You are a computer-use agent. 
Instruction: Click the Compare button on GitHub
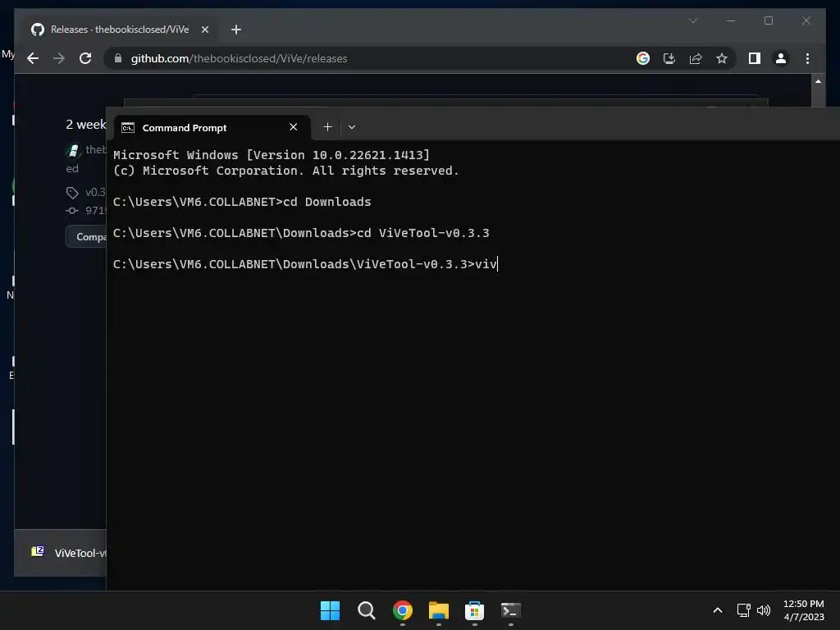pyautogui.click(x=87, y=236)
